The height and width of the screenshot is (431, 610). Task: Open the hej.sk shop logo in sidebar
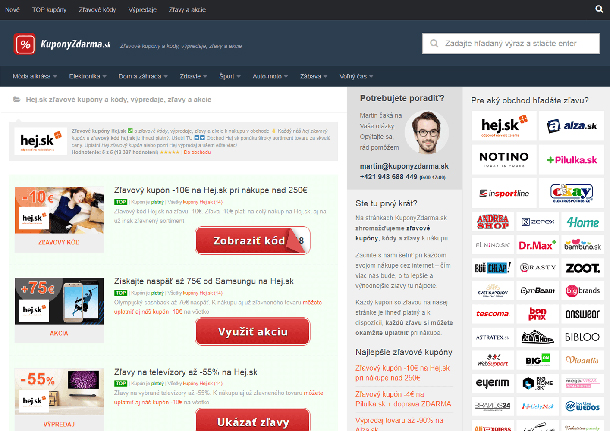tap(504, 126)
